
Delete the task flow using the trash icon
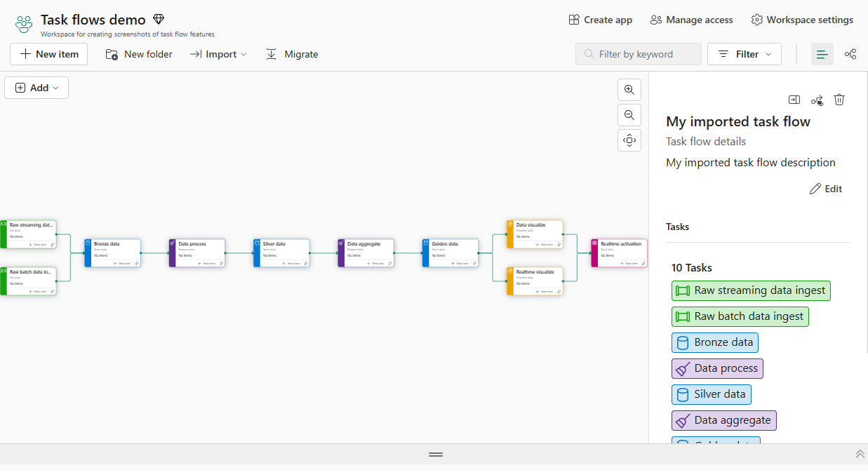pos(839,100)
